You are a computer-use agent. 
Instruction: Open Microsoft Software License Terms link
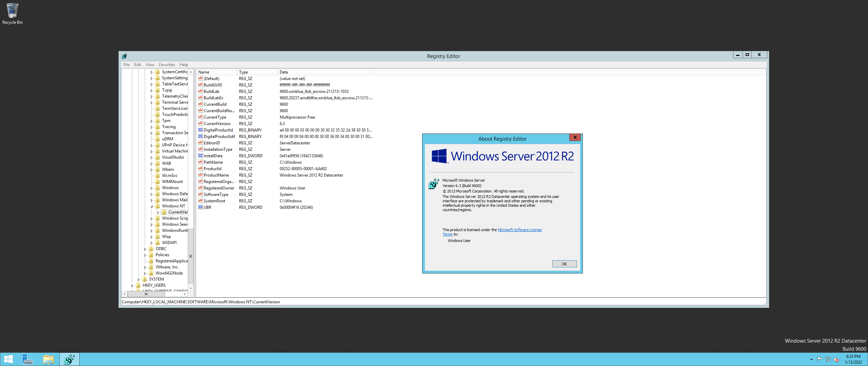point(519,230)
